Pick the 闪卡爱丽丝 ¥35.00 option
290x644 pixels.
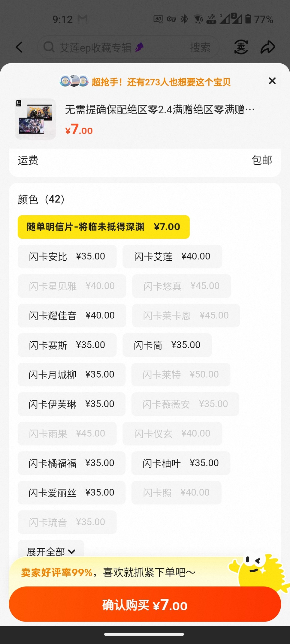click(71, 493)
